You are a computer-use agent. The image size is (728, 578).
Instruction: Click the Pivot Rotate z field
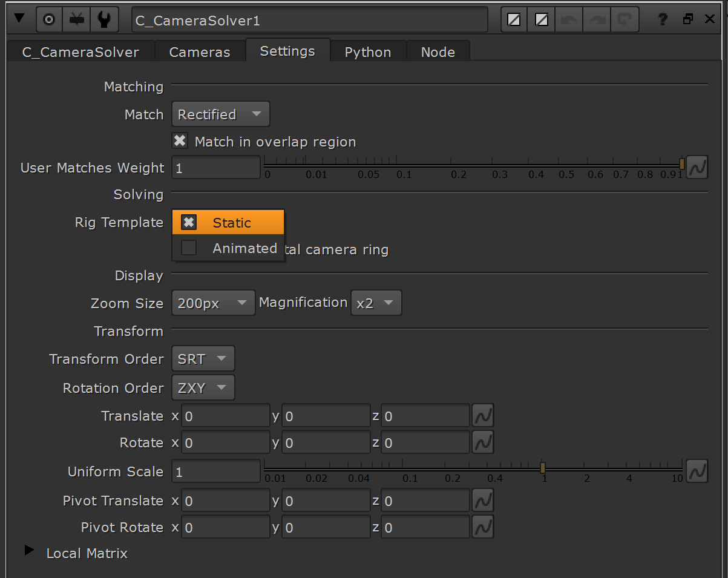click(425, 527)
